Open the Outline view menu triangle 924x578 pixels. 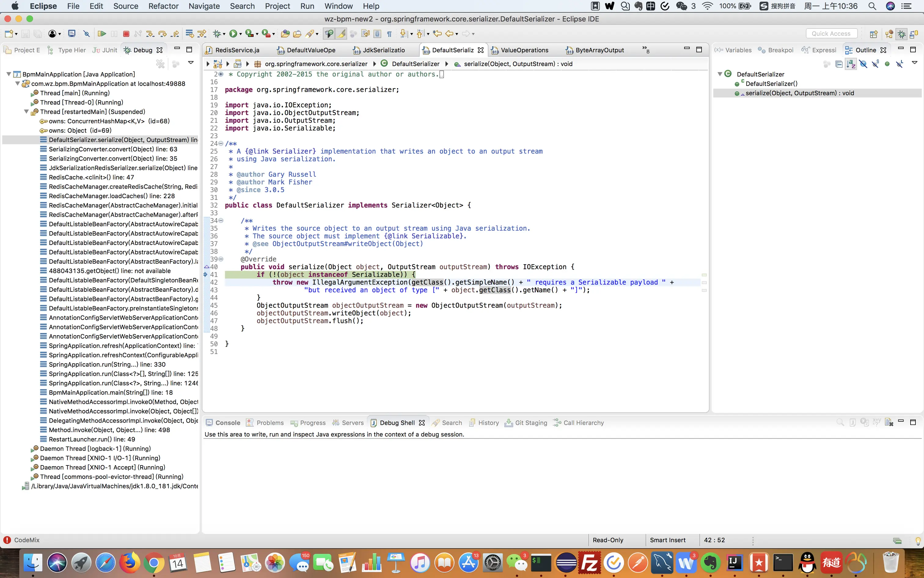point(915,63)
